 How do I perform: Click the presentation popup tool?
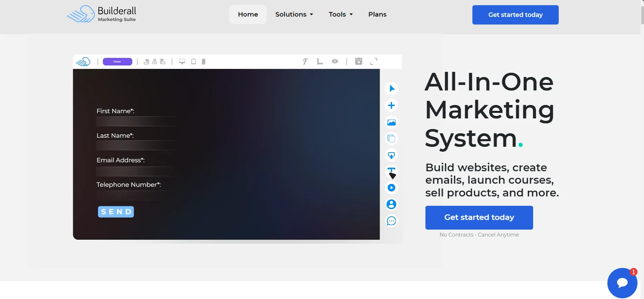392,155
